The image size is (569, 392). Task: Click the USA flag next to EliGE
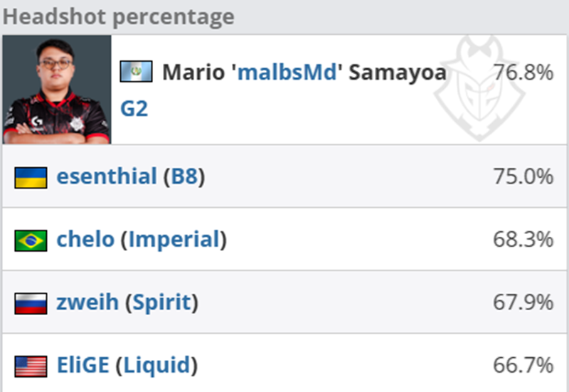[x=31, y=366]
